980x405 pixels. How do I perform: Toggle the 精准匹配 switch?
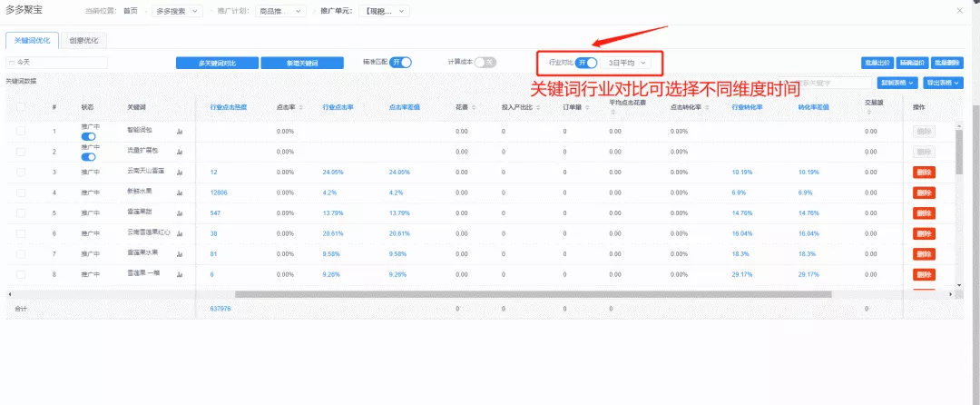pos(401,63)
